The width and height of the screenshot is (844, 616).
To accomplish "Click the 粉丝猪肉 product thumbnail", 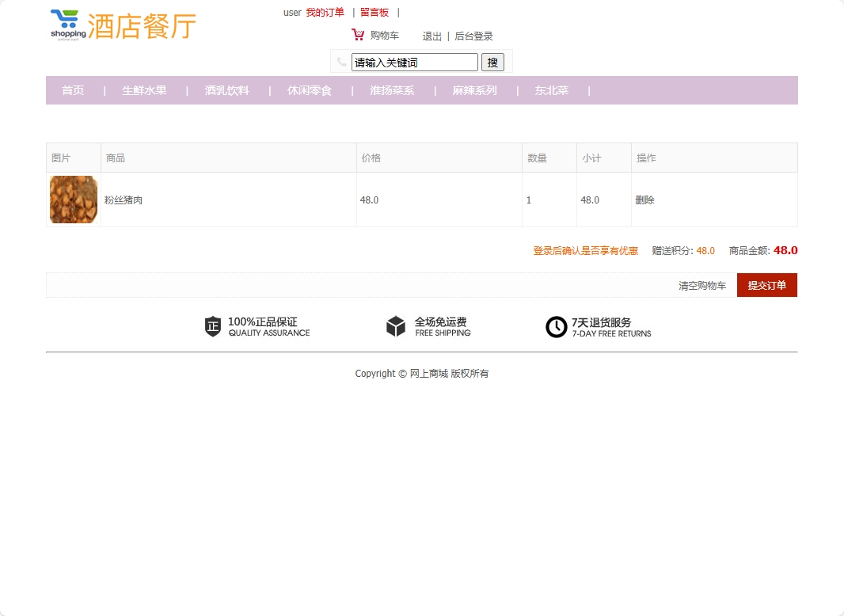I will pyautogui.click(x=73, y=200).
